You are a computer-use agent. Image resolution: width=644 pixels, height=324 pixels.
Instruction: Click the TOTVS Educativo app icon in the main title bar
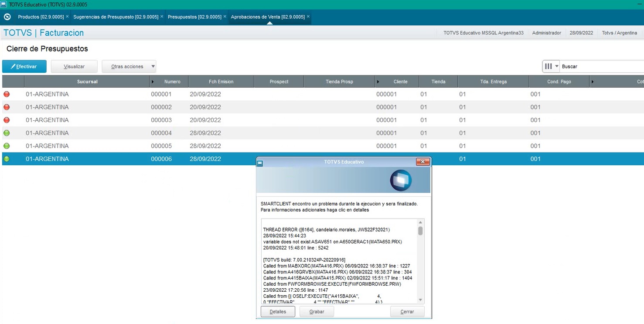3,3
